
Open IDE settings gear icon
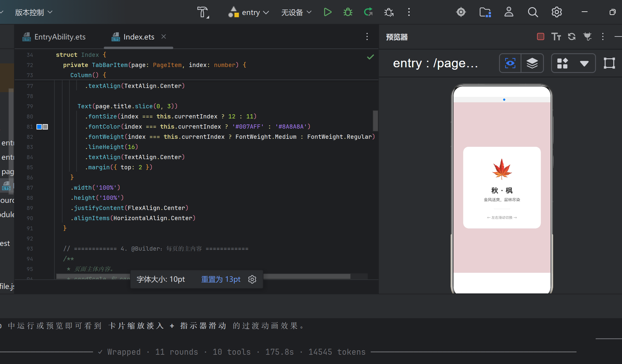tap(557, 12)
